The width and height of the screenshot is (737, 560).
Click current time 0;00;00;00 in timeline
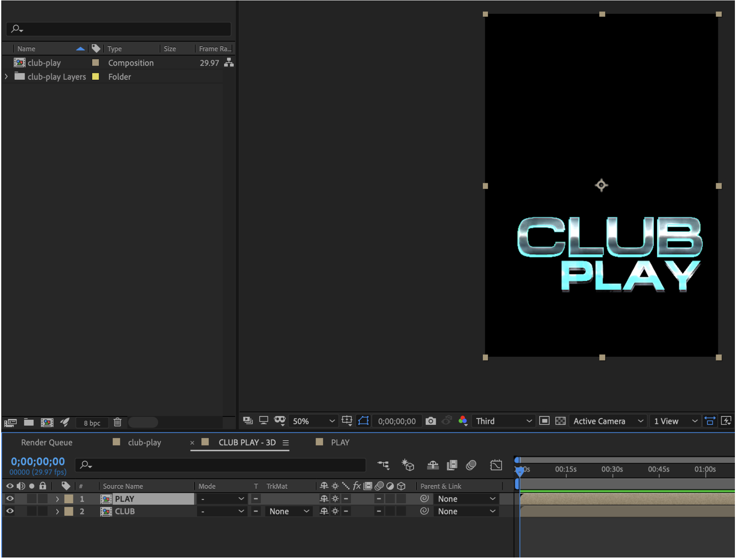tap(38, 462)
